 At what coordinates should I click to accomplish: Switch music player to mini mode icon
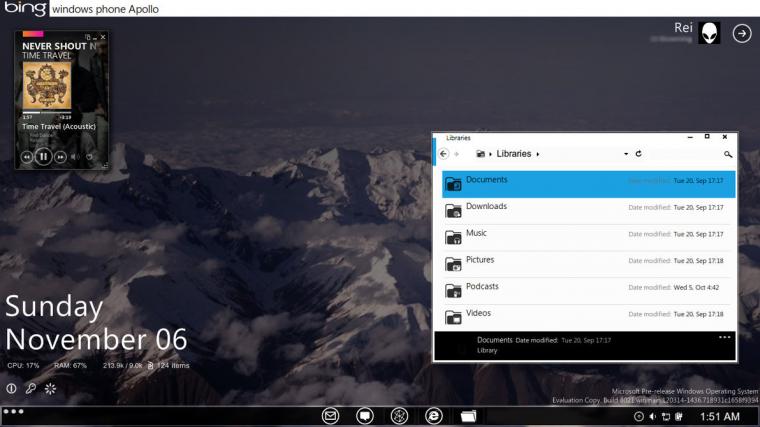click(88, 37)
